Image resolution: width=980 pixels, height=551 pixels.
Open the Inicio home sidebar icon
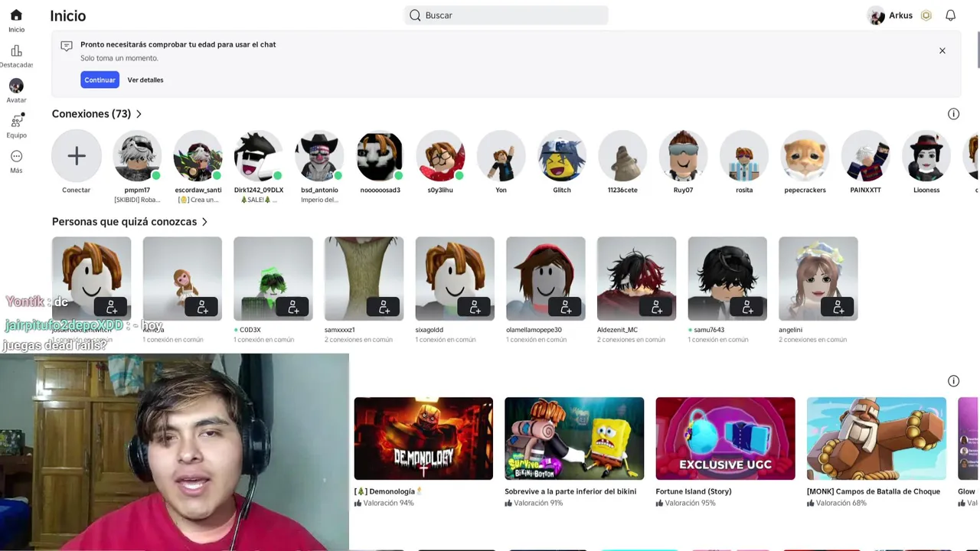[16, 16]
